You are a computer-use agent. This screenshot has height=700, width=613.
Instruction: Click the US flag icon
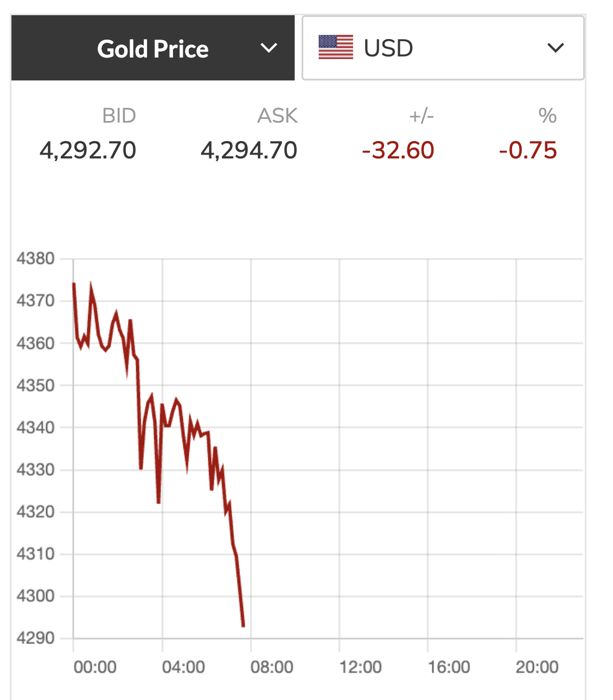tap(336, 48)
